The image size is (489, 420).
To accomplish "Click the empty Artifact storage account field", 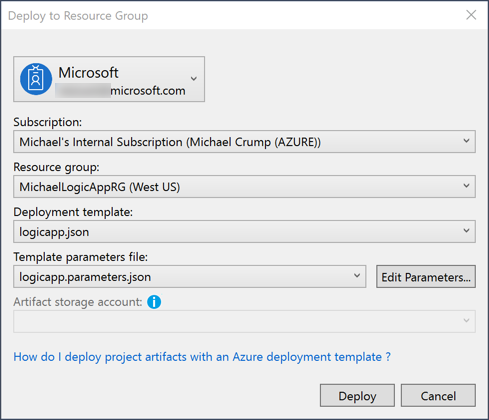I will pos(244,321).
